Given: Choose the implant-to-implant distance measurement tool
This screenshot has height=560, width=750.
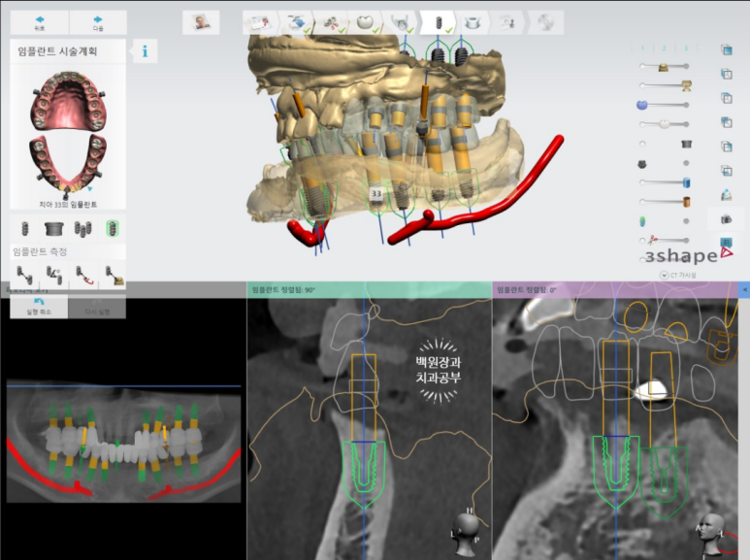Looking at the screenshot, I should [x=24, y=276].
